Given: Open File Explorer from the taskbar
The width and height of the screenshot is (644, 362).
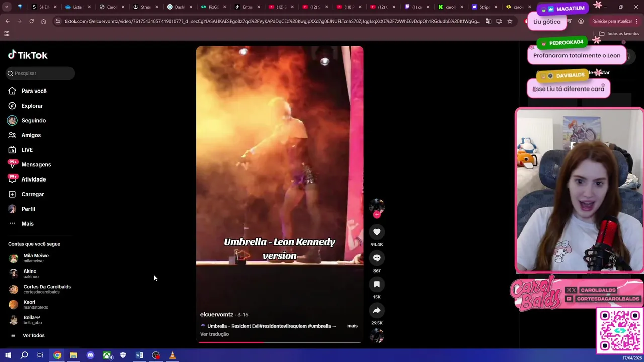Looking at the screenshot, I should (x=73, y=355).
